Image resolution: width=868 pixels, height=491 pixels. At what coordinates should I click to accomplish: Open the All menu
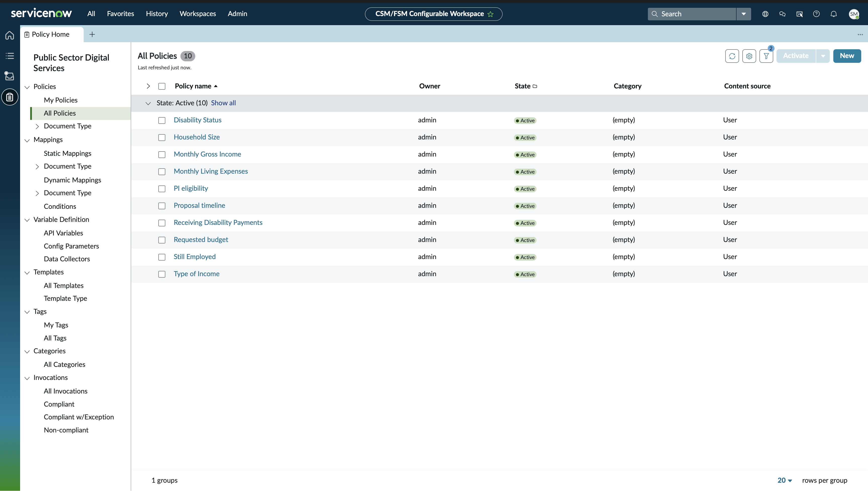[91, 14]
